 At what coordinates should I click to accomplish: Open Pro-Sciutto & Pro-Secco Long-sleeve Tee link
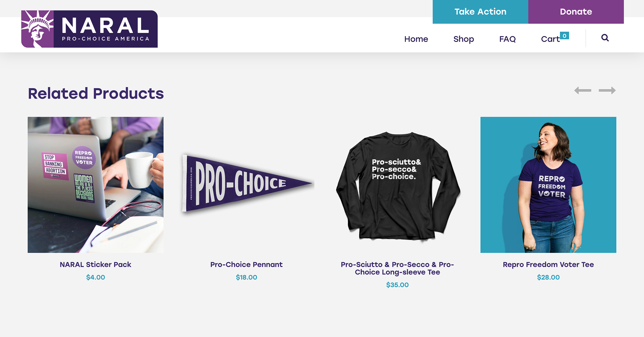tap(397, 268)
